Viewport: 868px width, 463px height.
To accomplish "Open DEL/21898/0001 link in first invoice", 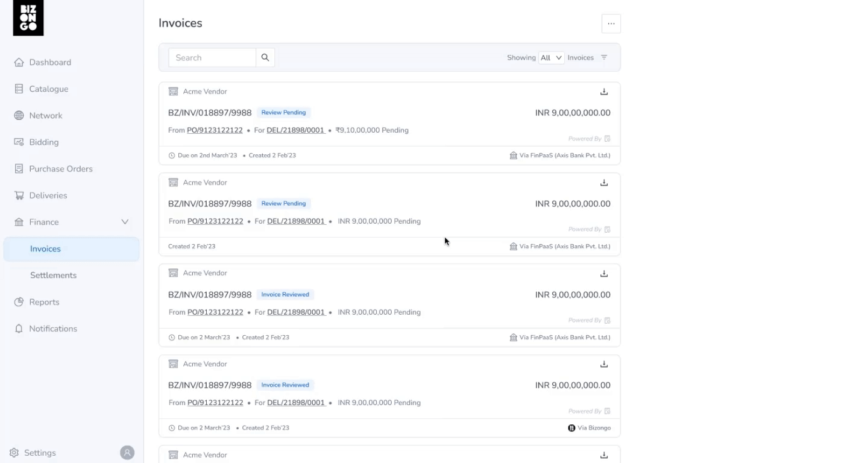I will [x=295, y=130].
